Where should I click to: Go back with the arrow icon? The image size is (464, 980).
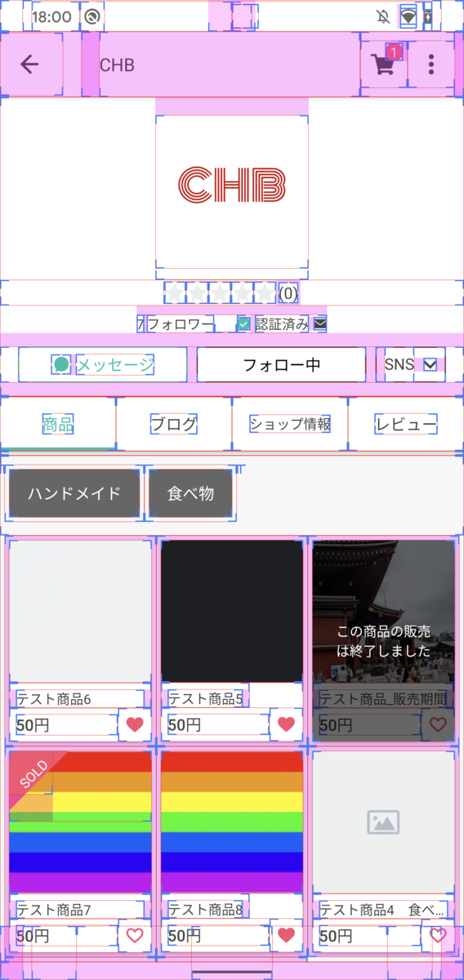tap(30, 65)
